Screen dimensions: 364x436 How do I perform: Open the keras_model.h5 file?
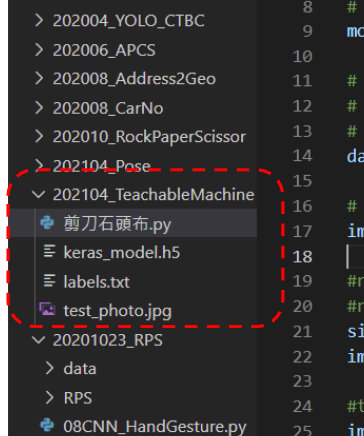tap(122, 252)
